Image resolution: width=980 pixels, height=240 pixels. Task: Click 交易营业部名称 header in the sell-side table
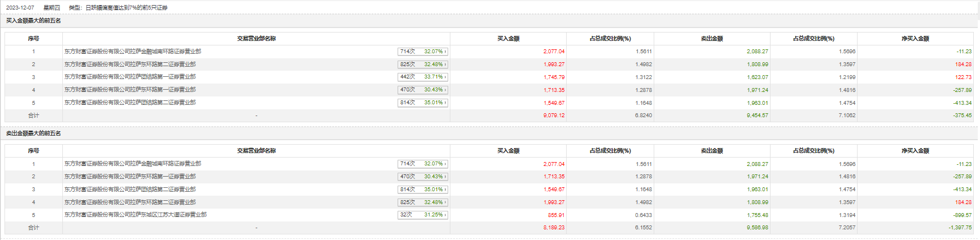point(256,151)
